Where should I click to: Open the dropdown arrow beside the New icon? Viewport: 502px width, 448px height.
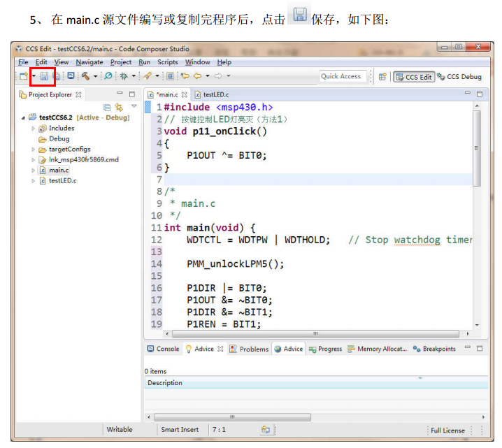tap(34, 76)
